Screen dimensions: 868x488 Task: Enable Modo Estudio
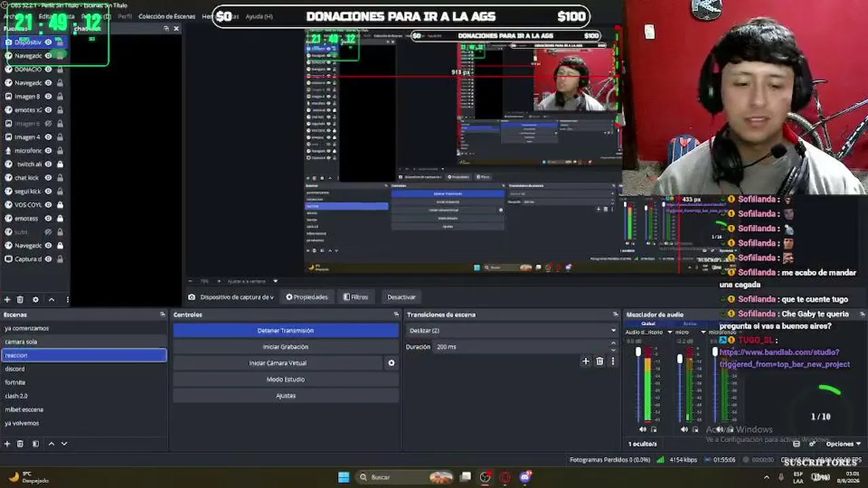click(x=285, y=380)
